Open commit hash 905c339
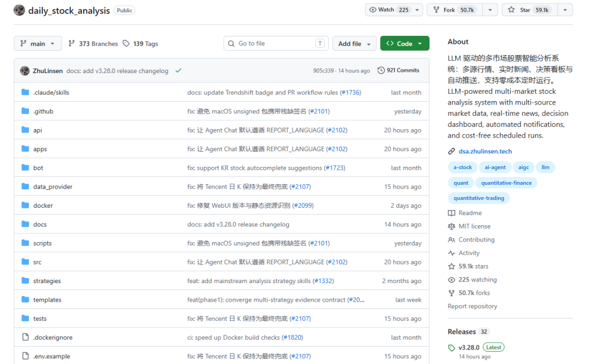Screen dimensions: 607x364 [x=323, y=71]
